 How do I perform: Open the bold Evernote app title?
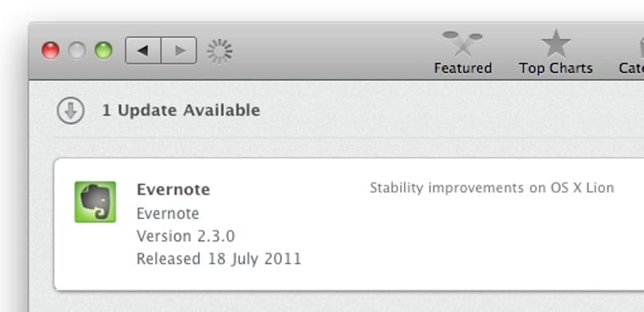coord(173,190)
